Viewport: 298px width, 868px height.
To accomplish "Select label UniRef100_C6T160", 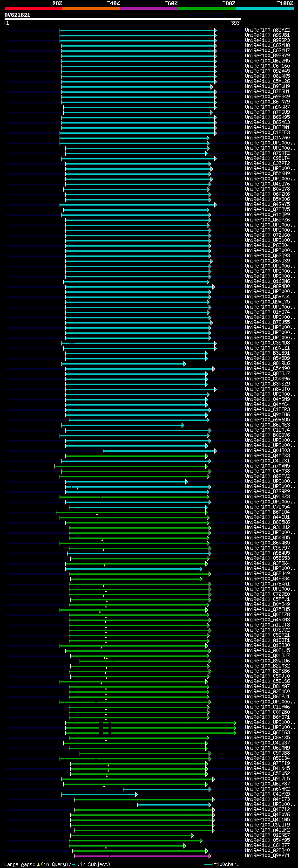I will [267, 66].
